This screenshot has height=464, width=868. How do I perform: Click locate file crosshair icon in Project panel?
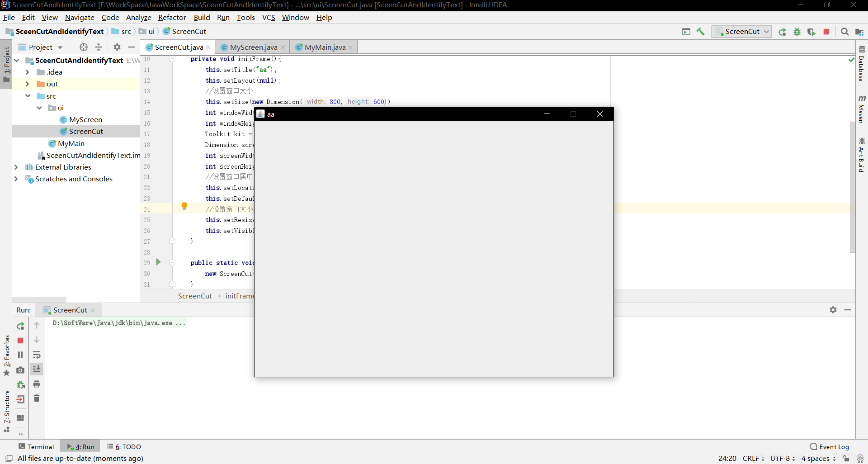[x=84, y=47]
